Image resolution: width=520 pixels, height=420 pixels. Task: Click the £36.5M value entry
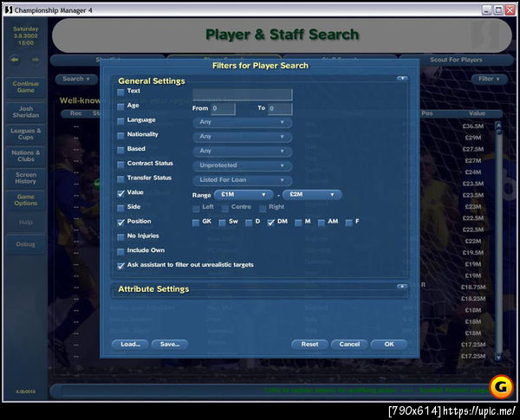click(473, 126)
